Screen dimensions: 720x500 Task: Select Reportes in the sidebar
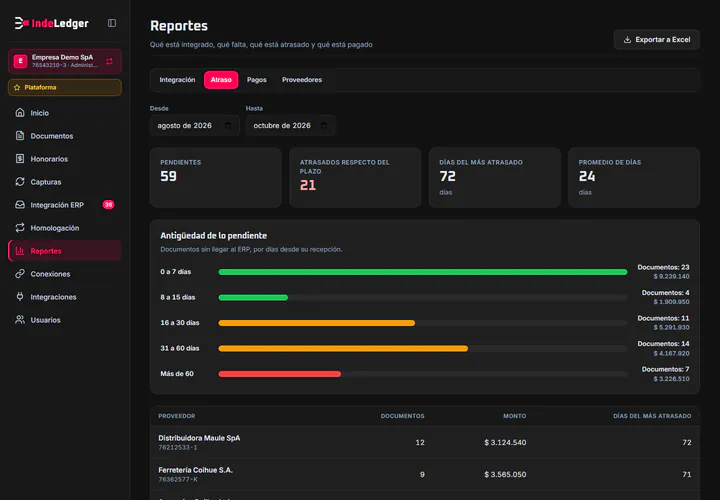tap(65, 251)
